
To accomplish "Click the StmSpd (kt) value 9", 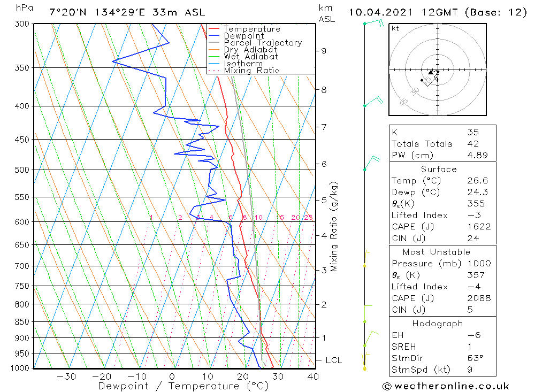I will [x=470, y=370].
